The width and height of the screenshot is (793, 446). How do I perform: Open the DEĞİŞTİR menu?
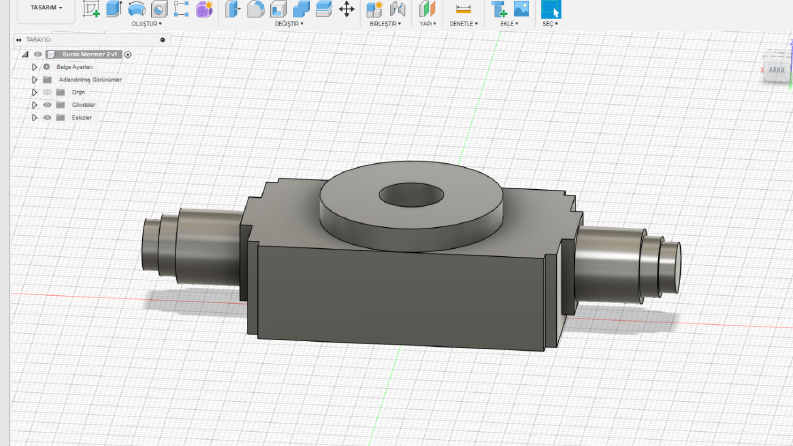click(289, 24)
